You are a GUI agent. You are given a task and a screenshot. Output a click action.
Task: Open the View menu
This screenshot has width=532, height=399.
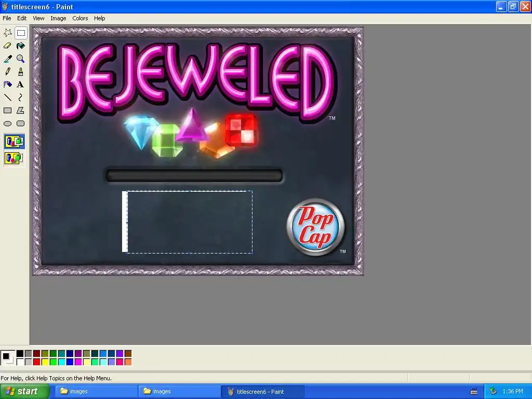(38, 18)
